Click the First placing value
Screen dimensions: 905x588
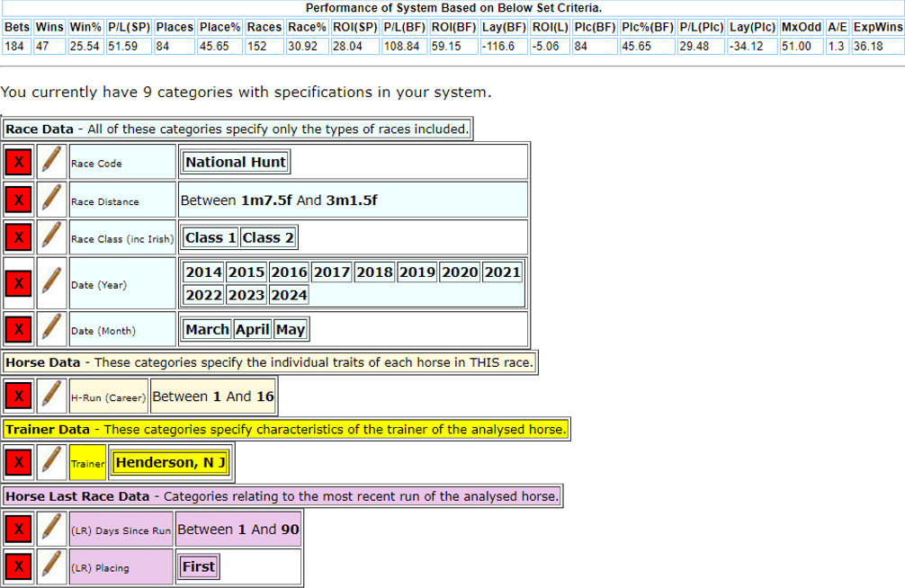(199, 567)
